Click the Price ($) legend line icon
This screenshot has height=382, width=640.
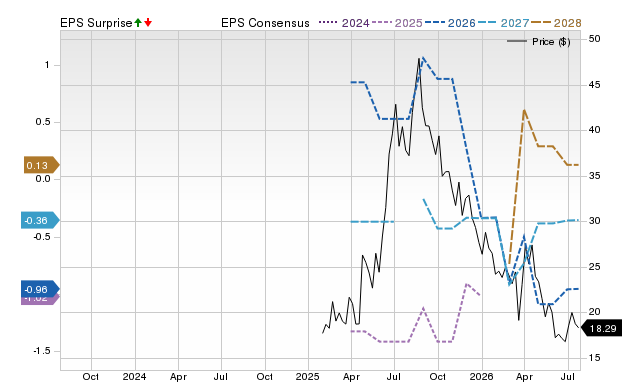(517, 41)
